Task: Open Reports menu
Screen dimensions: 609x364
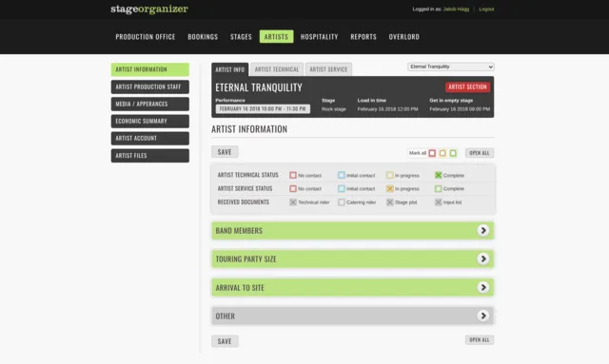Action: [x=363, y=37]
